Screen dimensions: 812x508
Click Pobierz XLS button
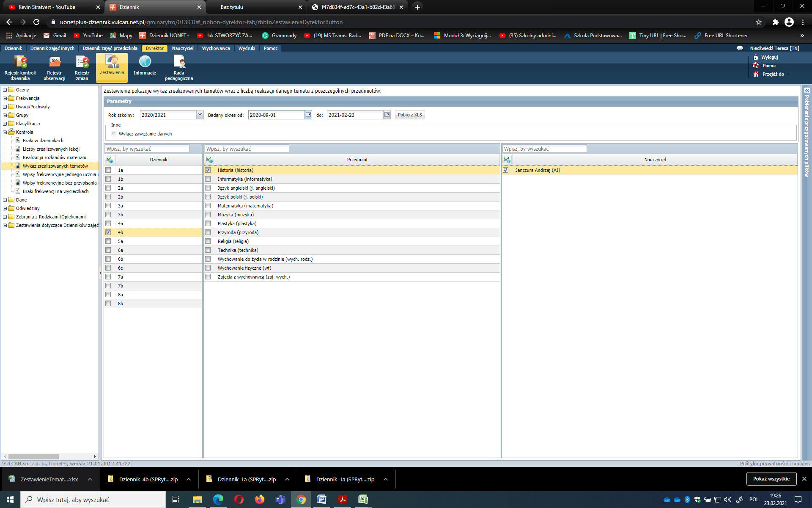coord(409,115)
